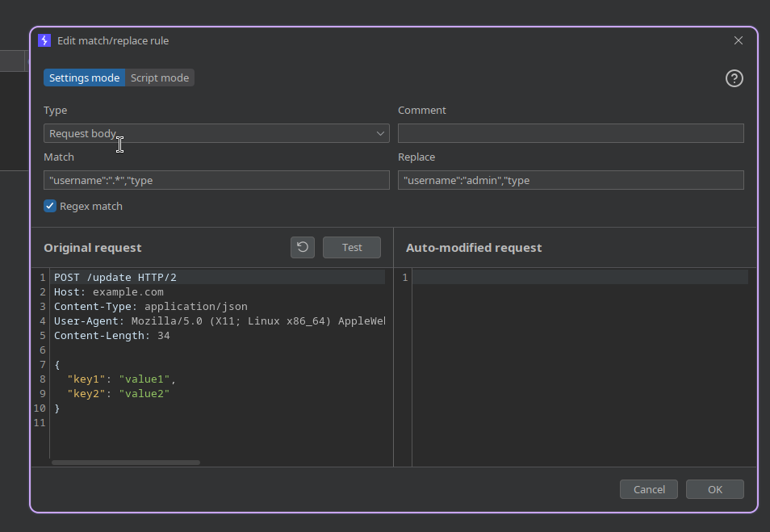Switch to Settings mode tab
Image resolution: width=770 pixels, height=532 pixels.
point(84,77)
